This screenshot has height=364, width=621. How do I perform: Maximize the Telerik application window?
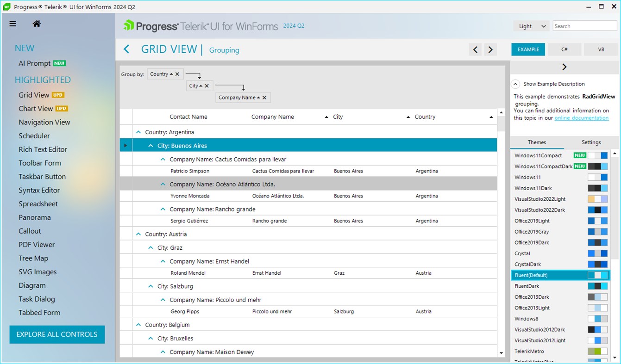pos(601,7)
